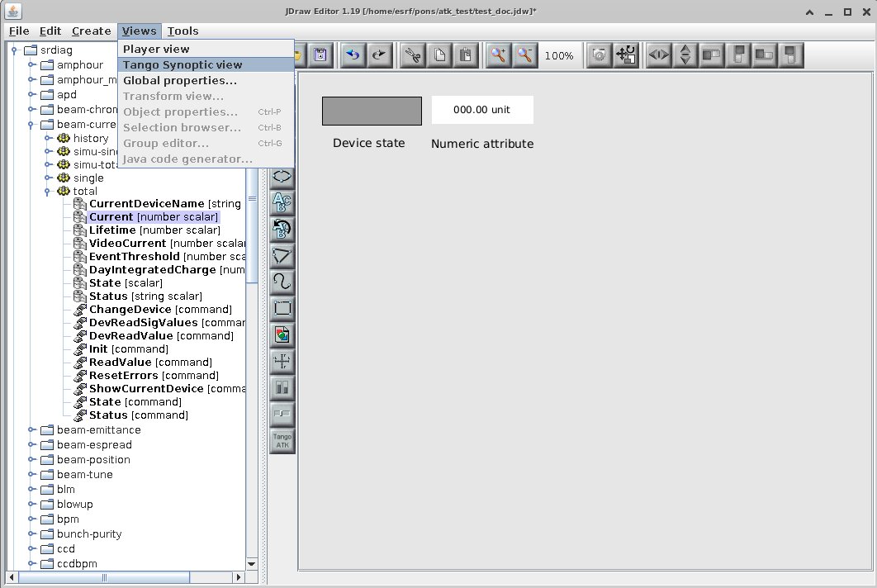
Task: Select the Rectangle drawing tool
Action: [282, 308]
